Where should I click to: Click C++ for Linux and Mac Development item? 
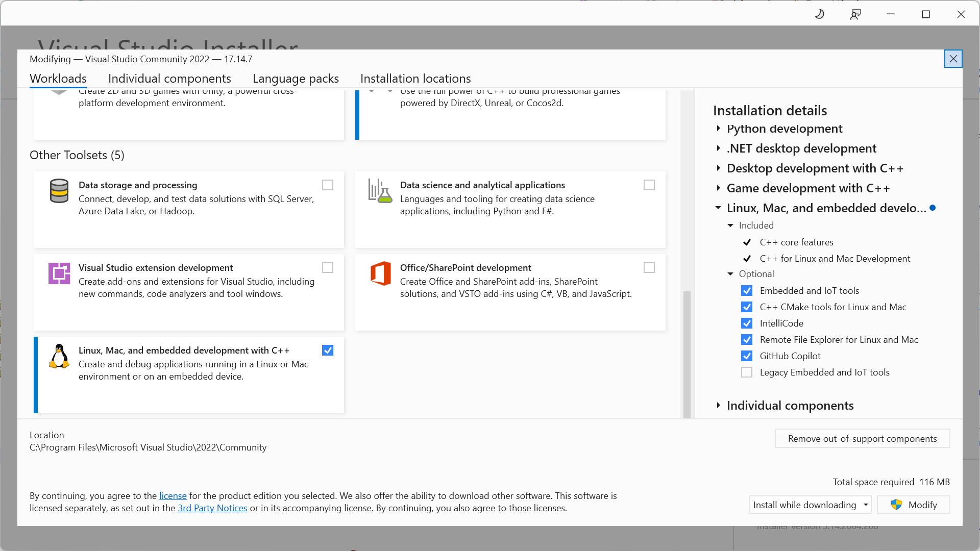pyautogui.click(x=835, y=259)
